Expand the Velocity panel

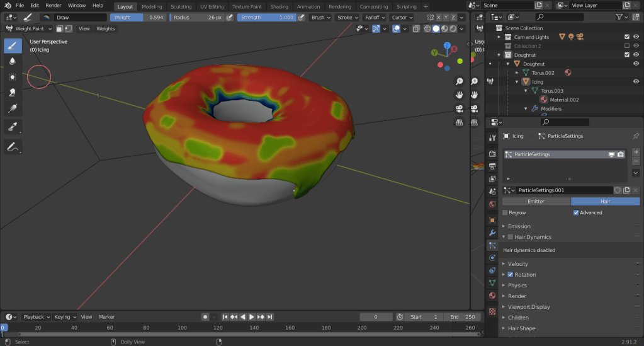(518, 264)
